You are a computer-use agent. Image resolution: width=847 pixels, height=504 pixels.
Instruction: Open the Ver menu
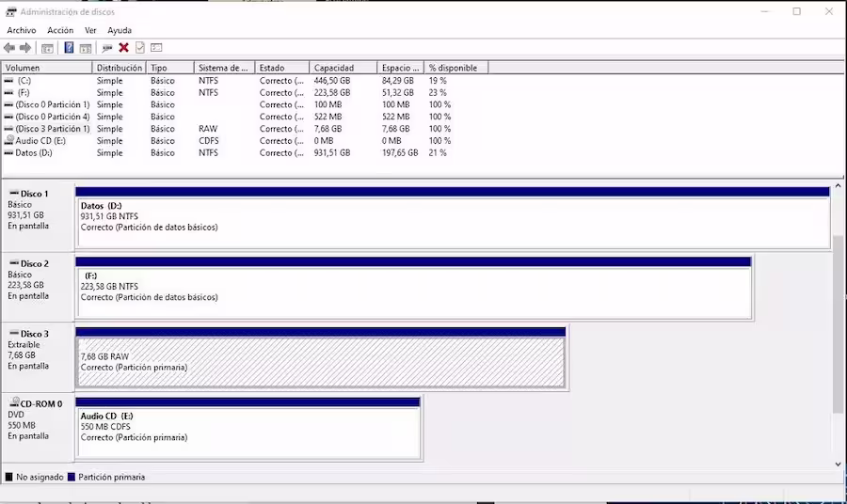tap(90, 30)
